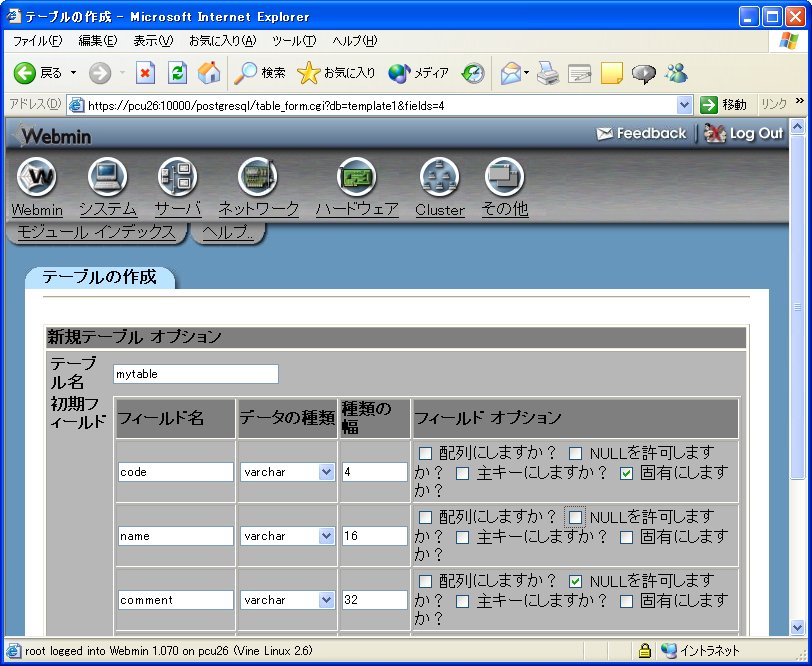Click the page scrollbar down arrow
The width and height of the screenshot is (812, 666).
coord(797,627)
